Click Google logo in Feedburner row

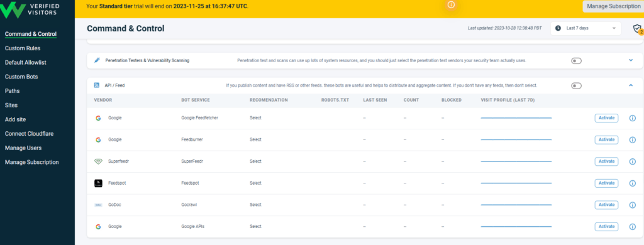[x=98, y=139]
